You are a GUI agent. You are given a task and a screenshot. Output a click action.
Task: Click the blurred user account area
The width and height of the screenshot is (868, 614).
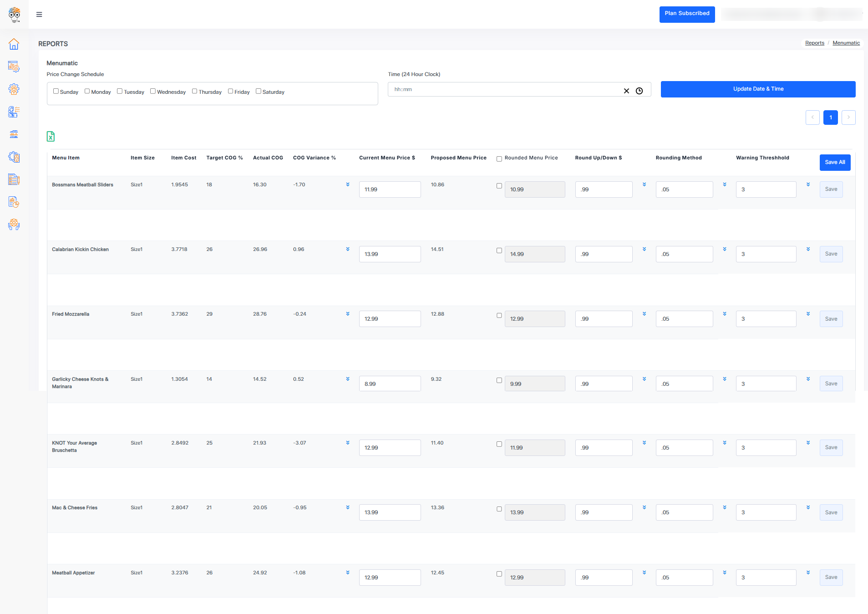791,15
